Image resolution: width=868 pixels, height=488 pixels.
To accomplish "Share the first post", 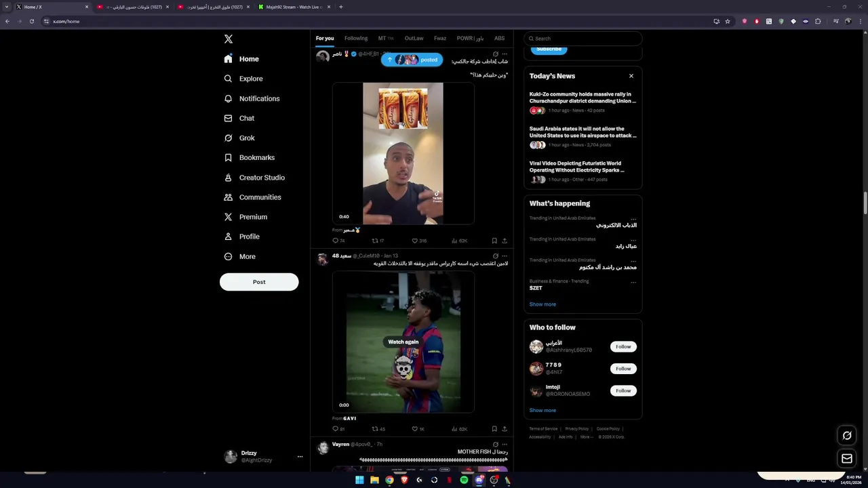I will (x=504, y=241).
